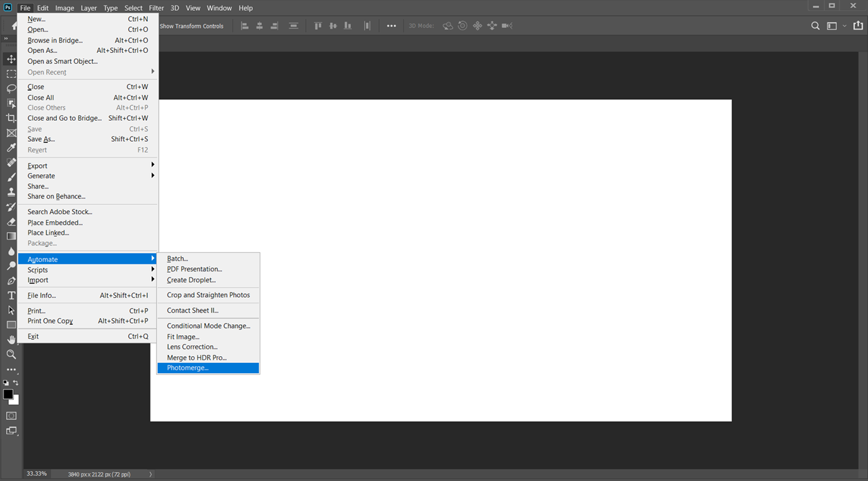868x481 pixels.
Task: Expand the Generate submenu
Action: point(88,176)
